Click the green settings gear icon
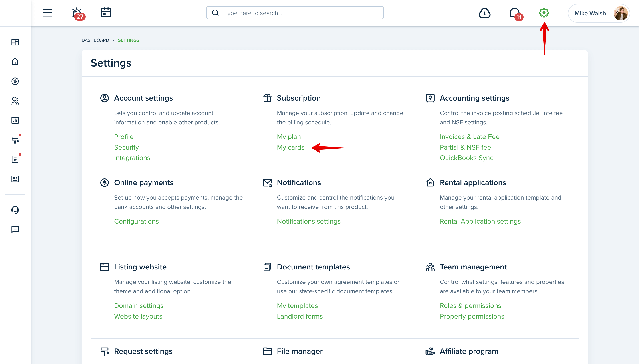The image size is (639, 364). pyautogui.click(x=544, y=13)
